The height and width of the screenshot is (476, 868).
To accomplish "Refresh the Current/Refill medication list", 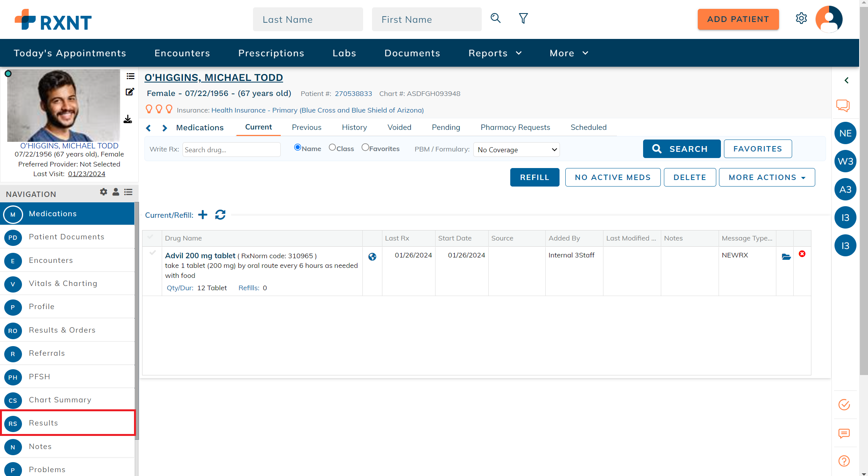I will 220,215.
